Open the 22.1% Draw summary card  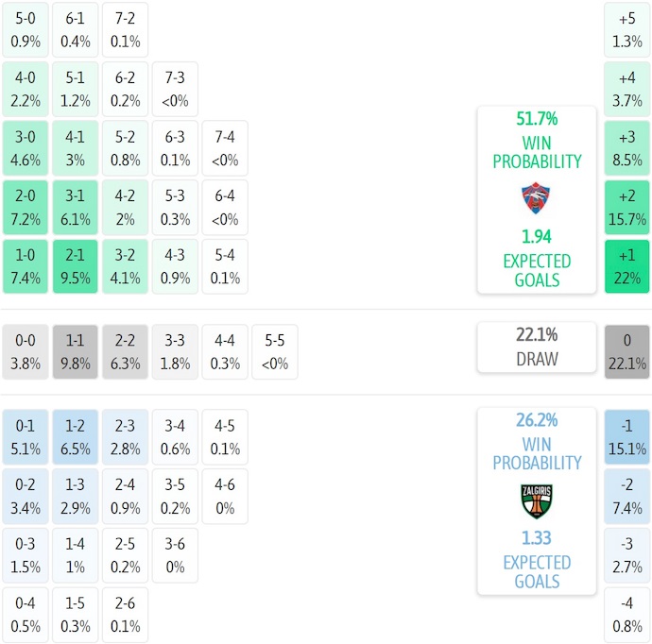[x=537, y=347]
